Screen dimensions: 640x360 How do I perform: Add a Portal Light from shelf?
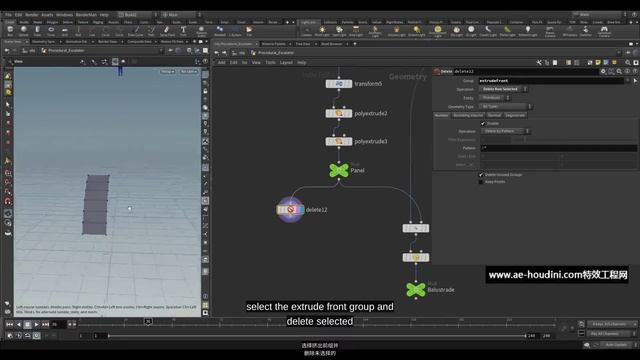[x=507, y=31]
